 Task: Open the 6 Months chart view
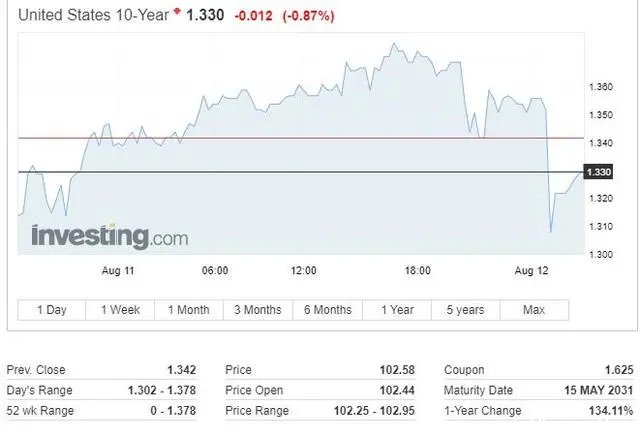[x=328, y=310]
